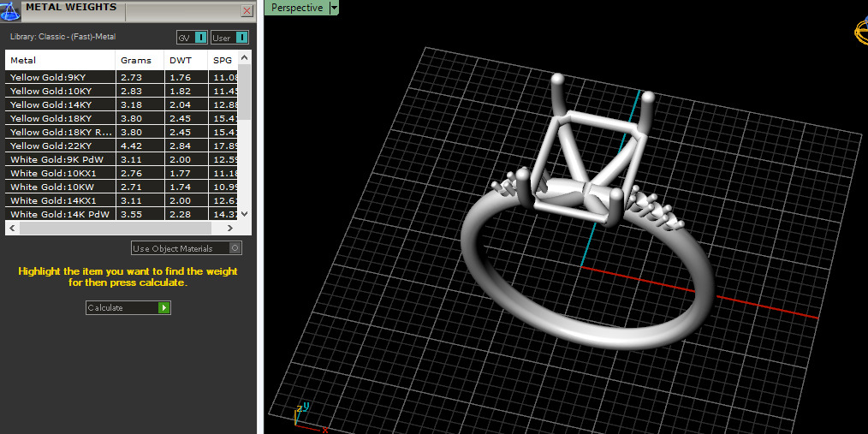
Task: Sort table by DWT column header
Action: coord(186,60)
